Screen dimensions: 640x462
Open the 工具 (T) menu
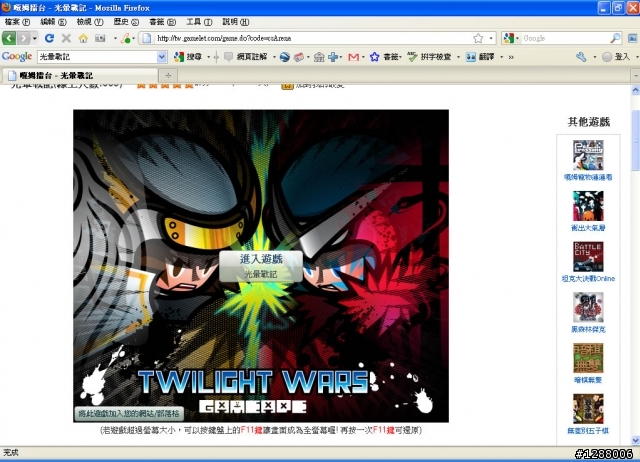point(199,22)
